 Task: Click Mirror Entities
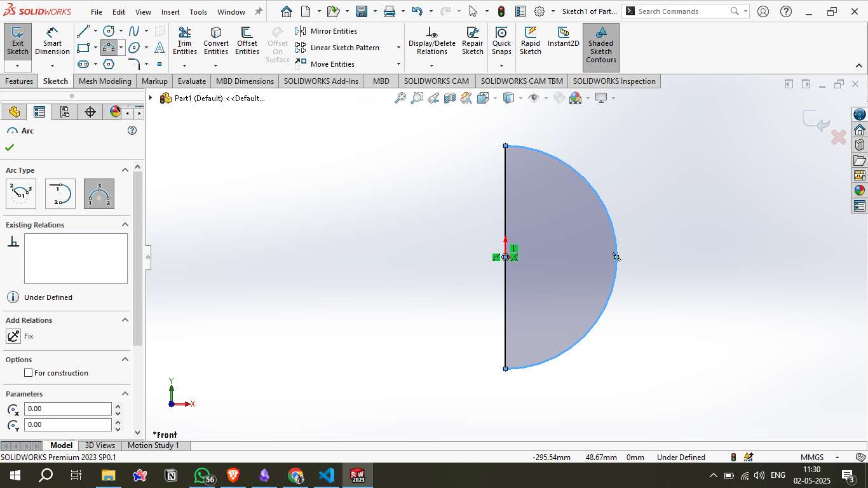(327, 31)
